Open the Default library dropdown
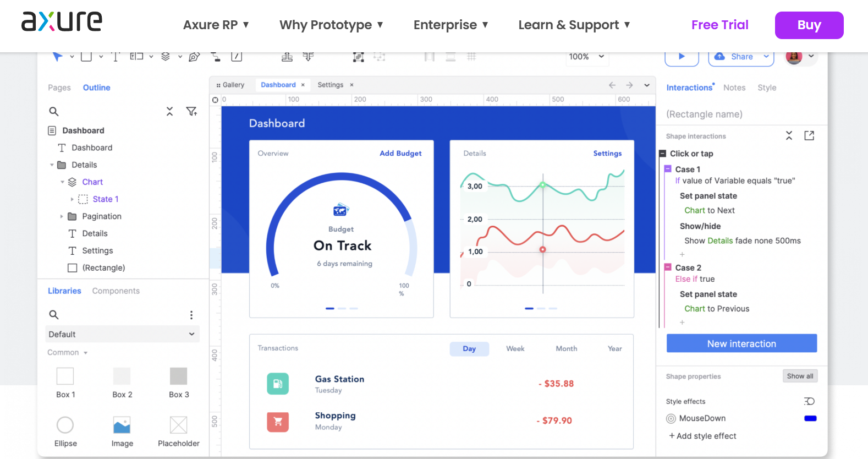Screen dimensions: 868x459 tap(122, 334)
